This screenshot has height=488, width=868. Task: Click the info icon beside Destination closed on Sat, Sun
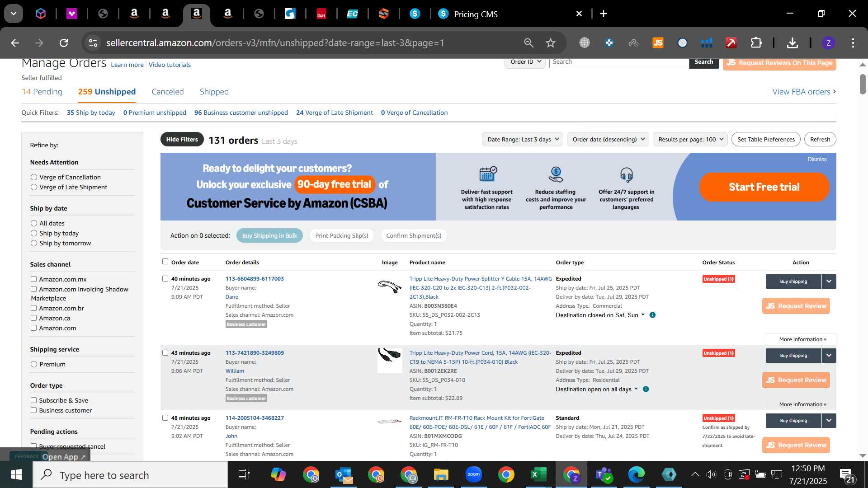652,315
